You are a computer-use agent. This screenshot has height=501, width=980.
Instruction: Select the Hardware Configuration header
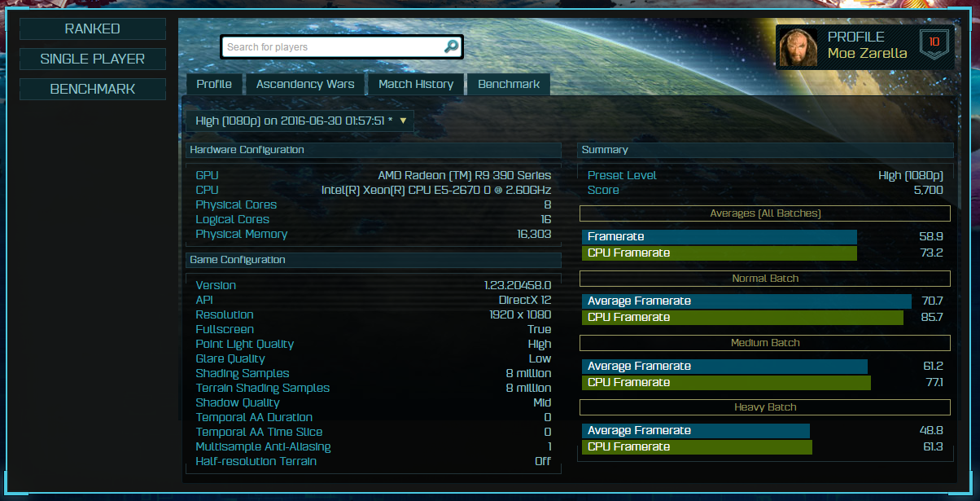[374, 150]
